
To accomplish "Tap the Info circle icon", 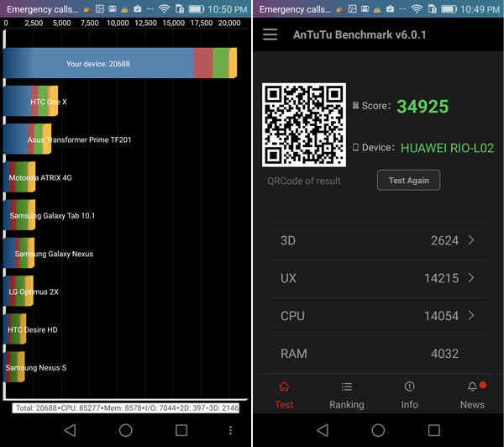I will [x=410, y=387].
